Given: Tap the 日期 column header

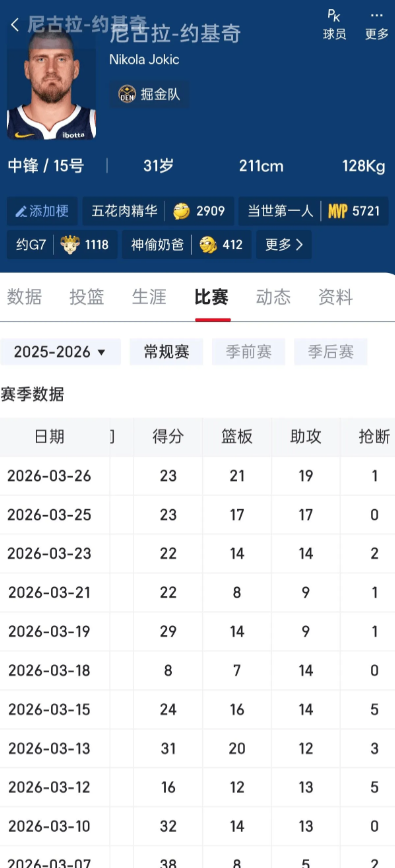Looking at the screenshot, I should click(50, 437).
